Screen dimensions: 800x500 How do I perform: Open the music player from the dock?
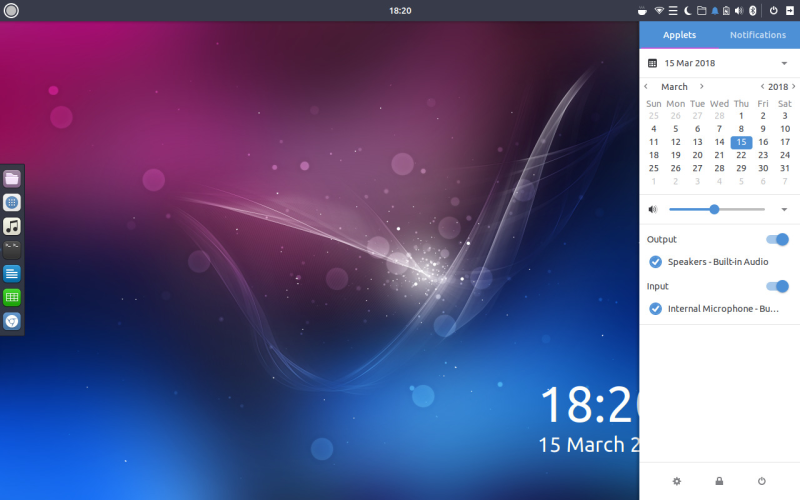(x=12, y=226)
